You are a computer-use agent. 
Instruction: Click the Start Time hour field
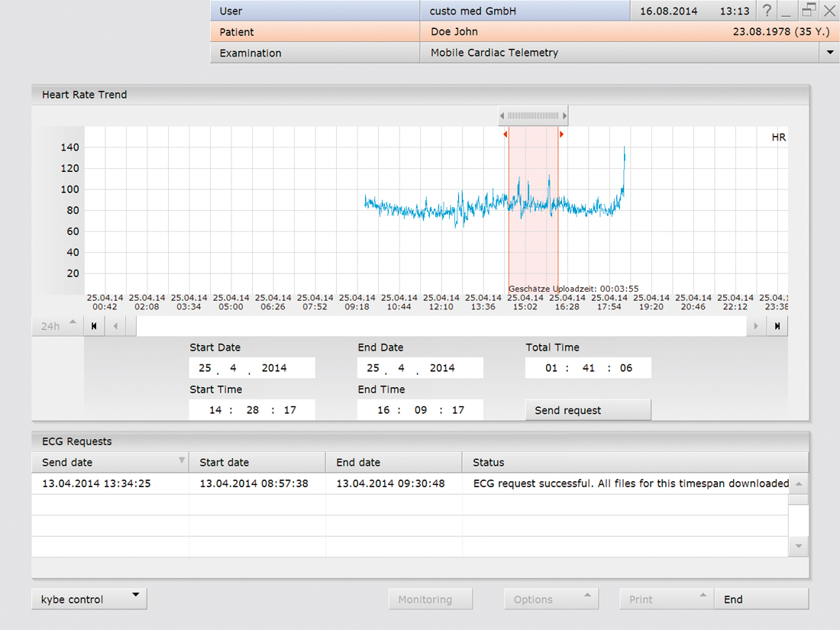click(215, 410)
